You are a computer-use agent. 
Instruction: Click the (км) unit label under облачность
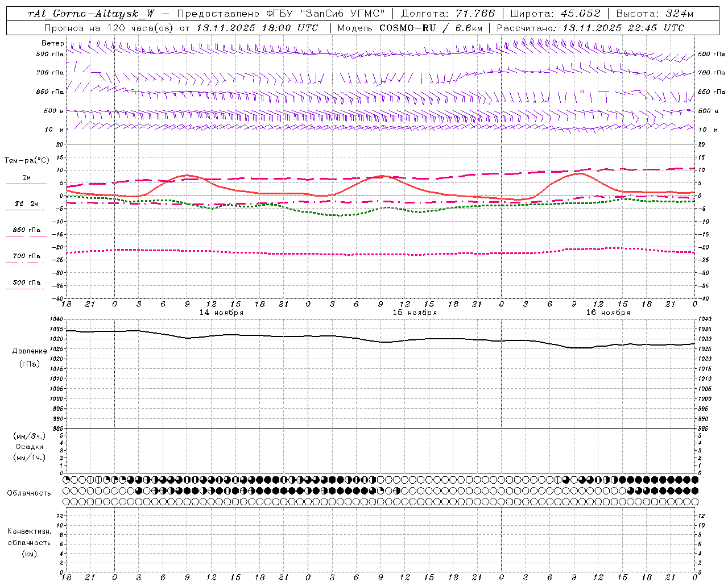(x=30, y=554)
